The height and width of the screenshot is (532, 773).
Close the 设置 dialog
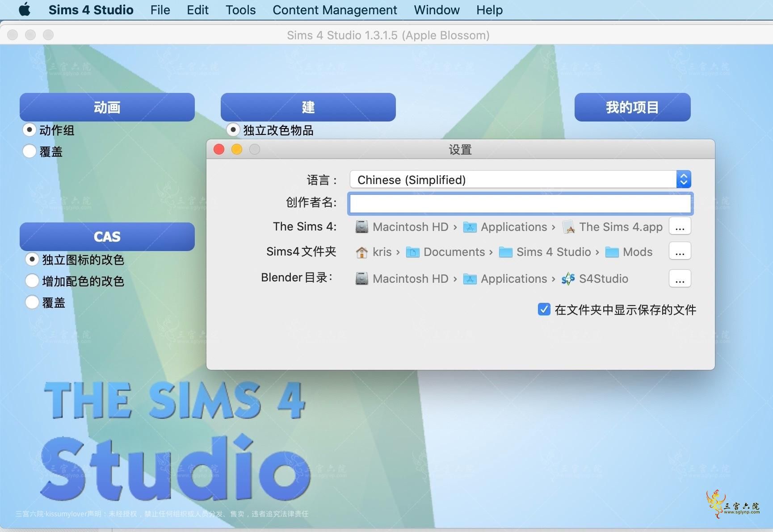[219, 149]
